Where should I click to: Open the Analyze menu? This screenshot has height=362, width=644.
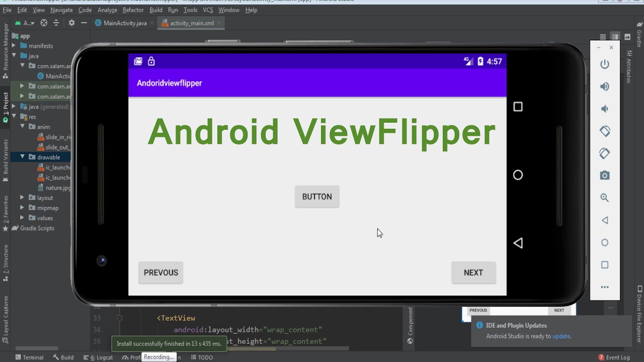[x=107, y=10]
